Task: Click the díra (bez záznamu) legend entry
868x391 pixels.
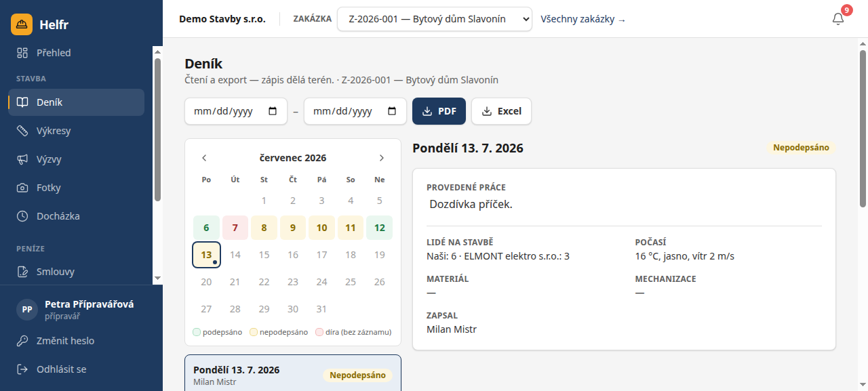Action: click(353, 332)
